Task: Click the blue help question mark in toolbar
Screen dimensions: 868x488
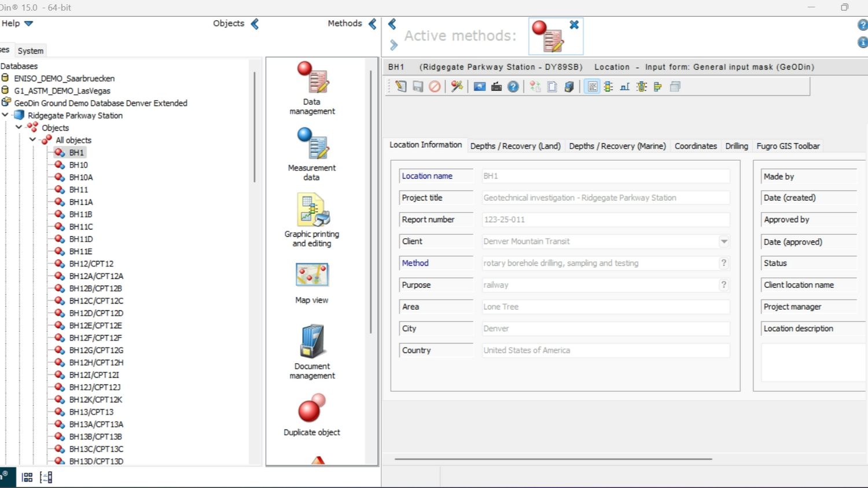Action: 513,87
